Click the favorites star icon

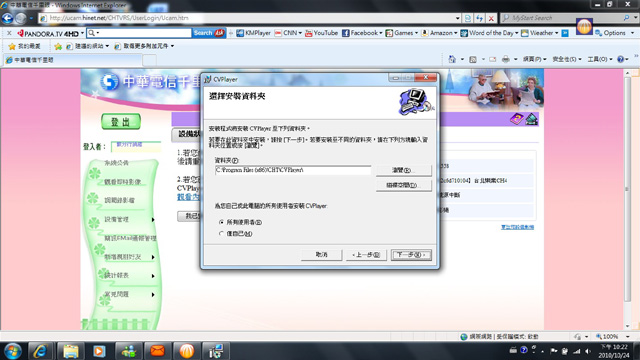12,47
